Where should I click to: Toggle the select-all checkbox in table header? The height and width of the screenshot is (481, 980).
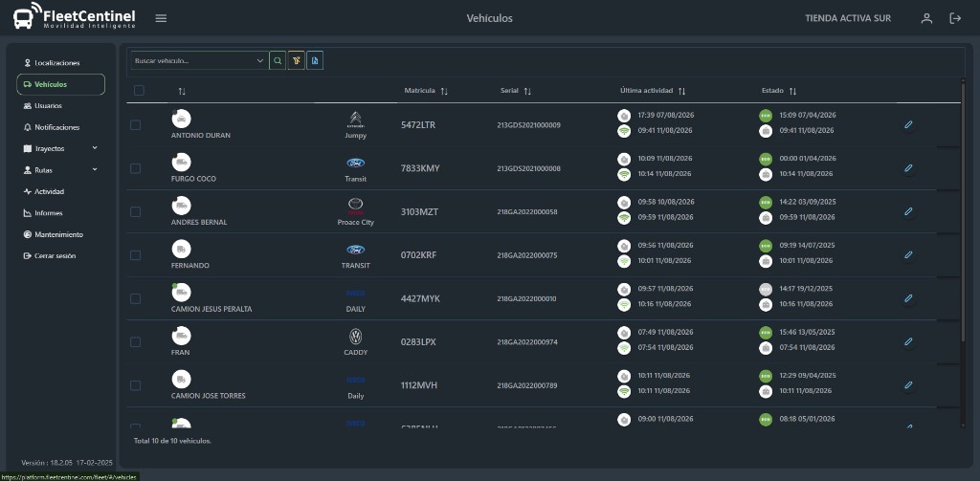pos(139,91)
